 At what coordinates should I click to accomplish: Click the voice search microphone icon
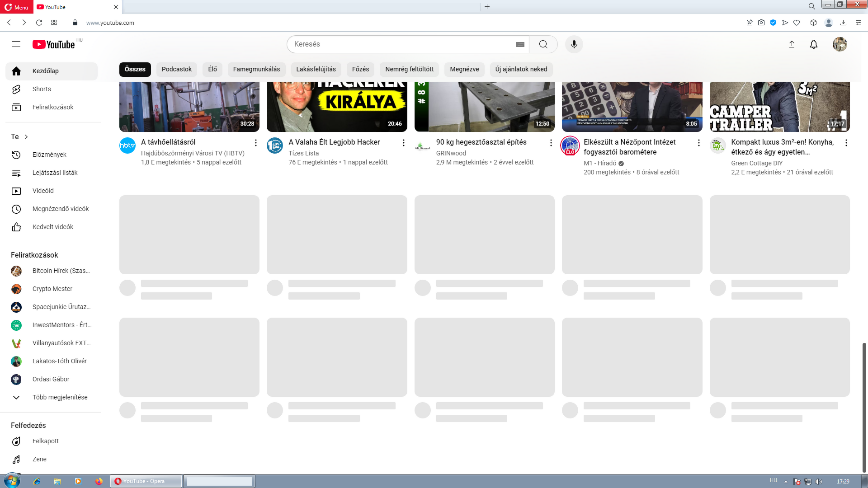[574, 44]
